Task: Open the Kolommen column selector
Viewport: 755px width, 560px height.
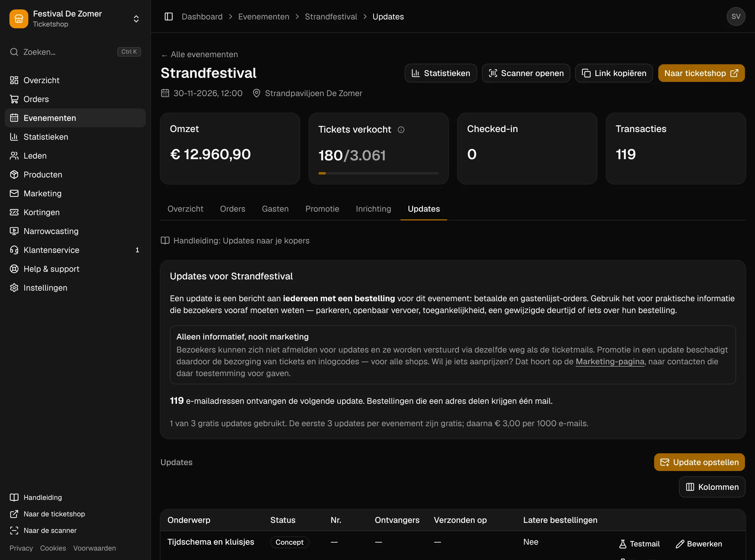Action: tap(712, 487)
